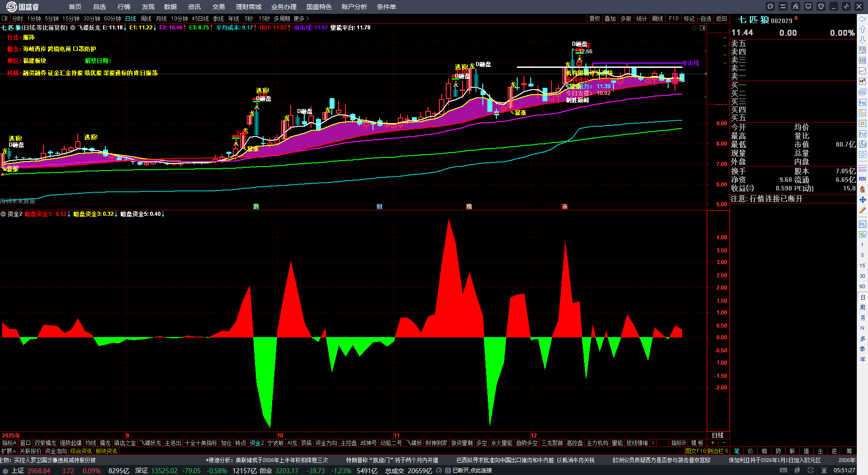The width and height of the screenshot is (868, 475).
Task: Open the candlestick chart sidebar icon
Action: 863,81
